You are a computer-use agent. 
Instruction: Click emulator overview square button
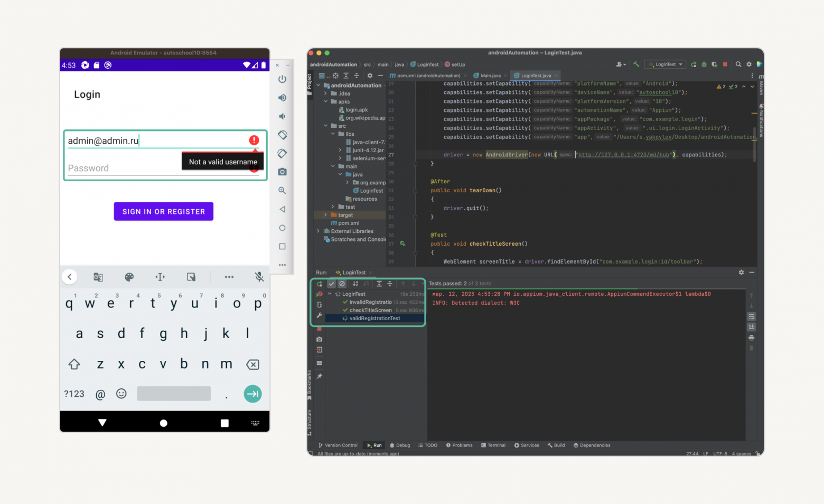(x=282, y=246)
